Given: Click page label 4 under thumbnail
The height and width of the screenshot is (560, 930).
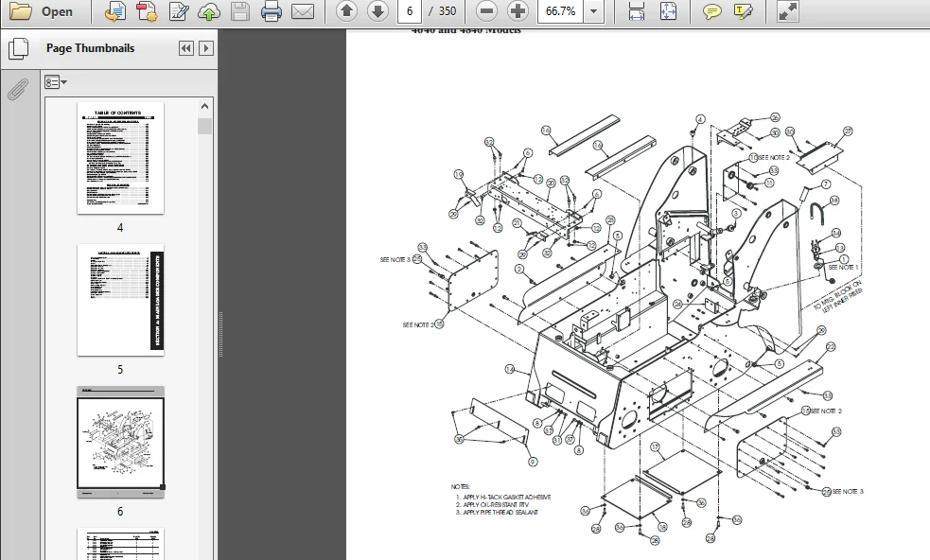Looking at the screenshot, I should click(x=120, y=228).
